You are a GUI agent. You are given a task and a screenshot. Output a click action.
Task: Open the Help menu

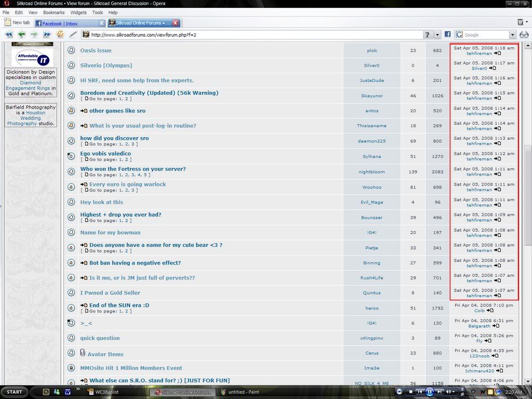click(113, 12)
